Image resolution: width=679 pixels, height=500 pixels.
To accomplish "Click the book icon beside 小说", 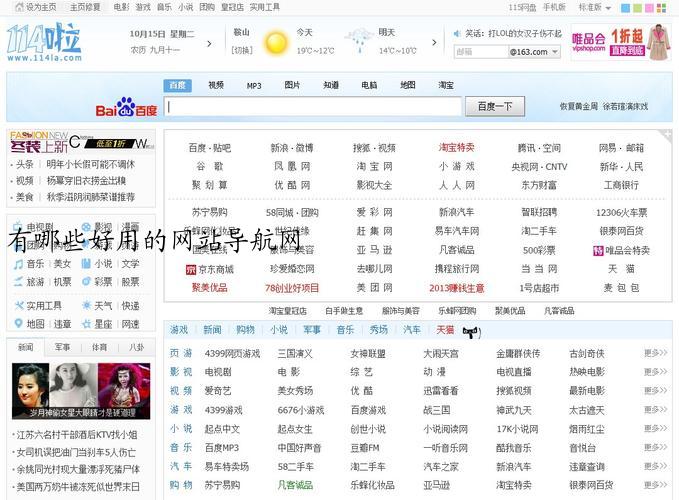I will click(86, 264).
